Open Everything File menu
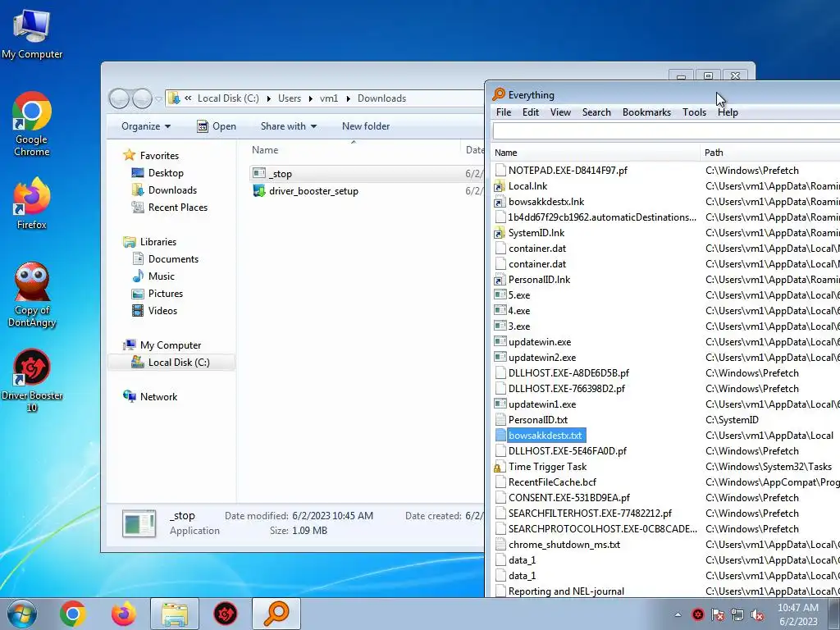Image resolution: width=840 pixels, height=630 pixels. (x=504, y=112)
